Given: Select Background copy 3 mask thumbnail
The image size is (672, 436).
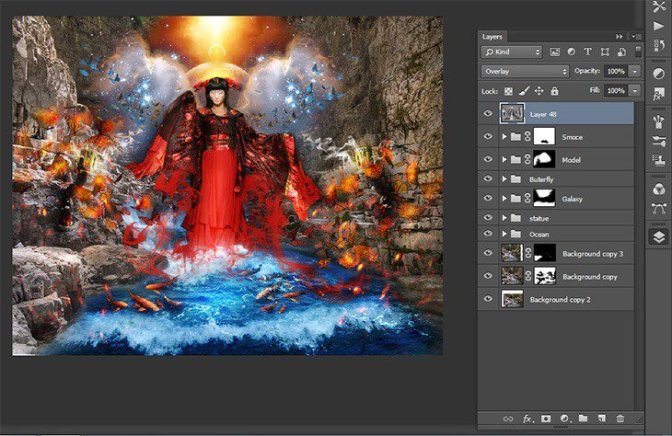Looking at the screenshot, I should (545, 253).
